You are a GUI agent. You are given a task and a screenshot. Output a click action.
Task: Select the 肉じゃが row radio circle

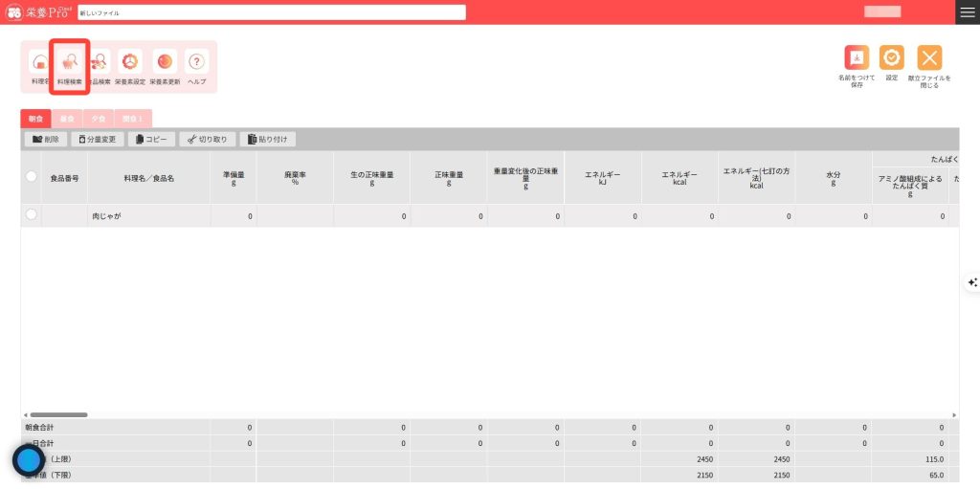32,215
